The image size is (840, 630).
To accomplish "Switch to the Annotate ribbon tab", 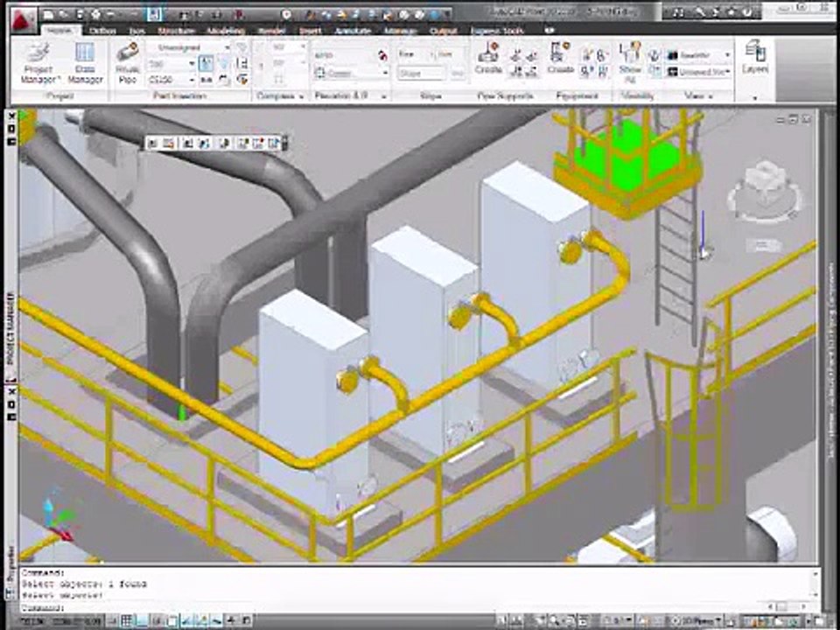I will tap(353, 31).
